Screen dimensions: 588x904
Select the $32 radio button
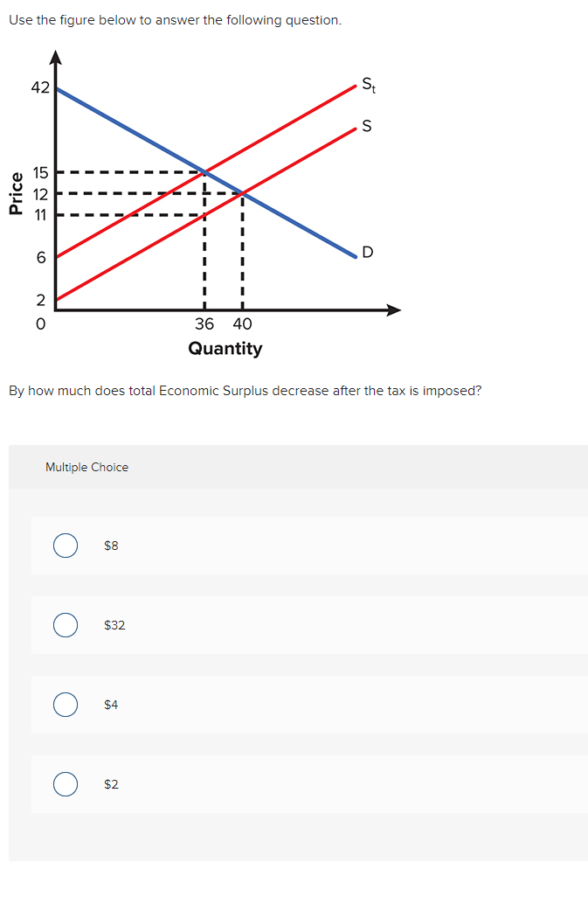(x=65, y=625)
